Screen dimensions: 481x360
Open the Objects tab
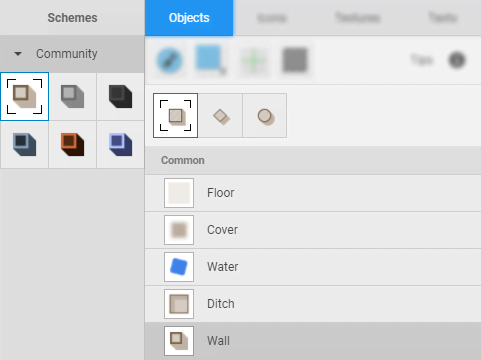tap(189, 18)
